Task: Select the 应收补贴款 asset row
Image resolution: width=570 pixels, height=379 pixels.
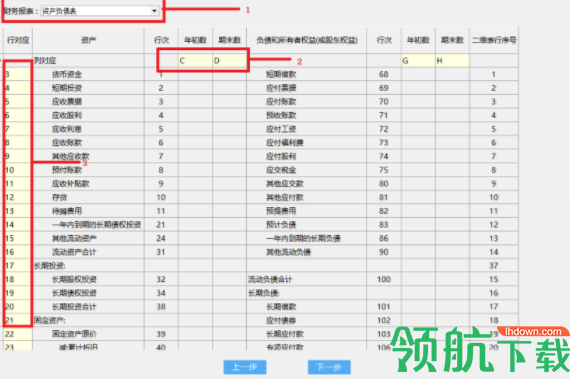Action: point(71,184)
